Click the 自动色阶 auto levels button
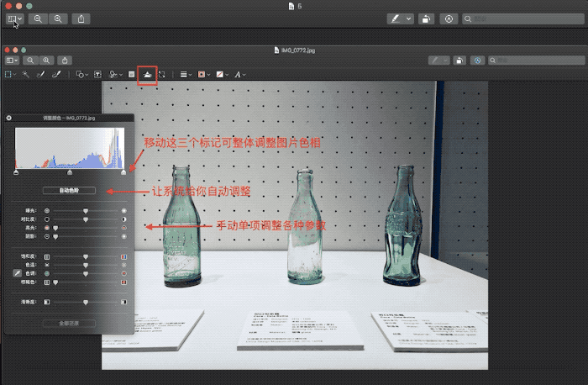This screenshot has height=385, width=588. [69, 190]
